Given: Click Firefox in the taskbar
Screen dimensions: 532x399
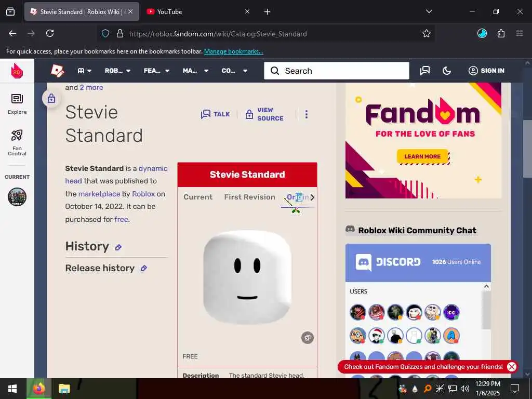Looking at the screenshot, I should [x=39, y=389].
